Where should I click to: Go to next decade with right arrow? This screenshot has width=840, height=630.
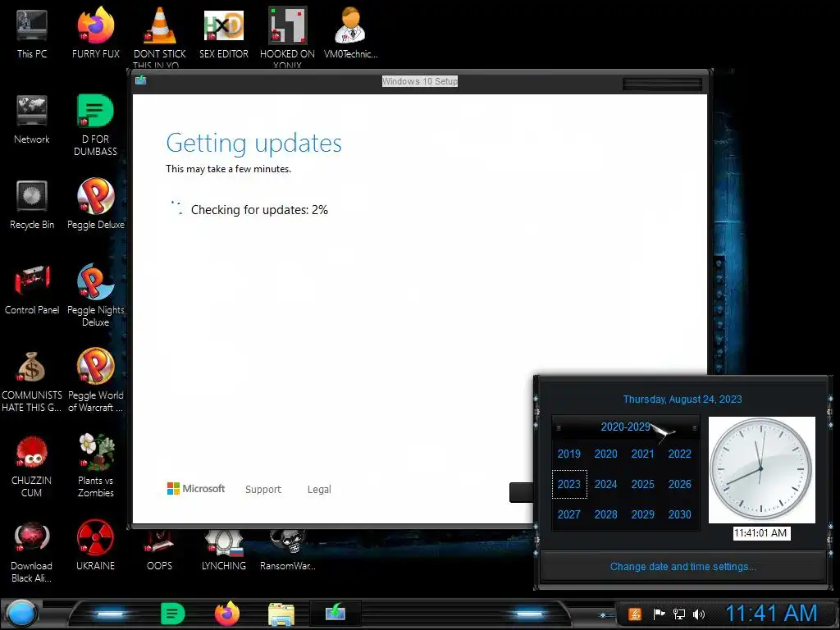694,427
